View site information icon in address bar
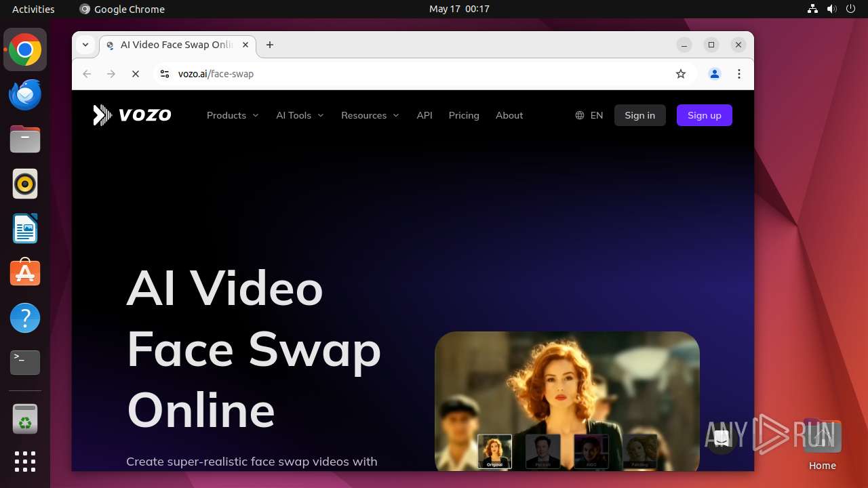 click(164, 74)
